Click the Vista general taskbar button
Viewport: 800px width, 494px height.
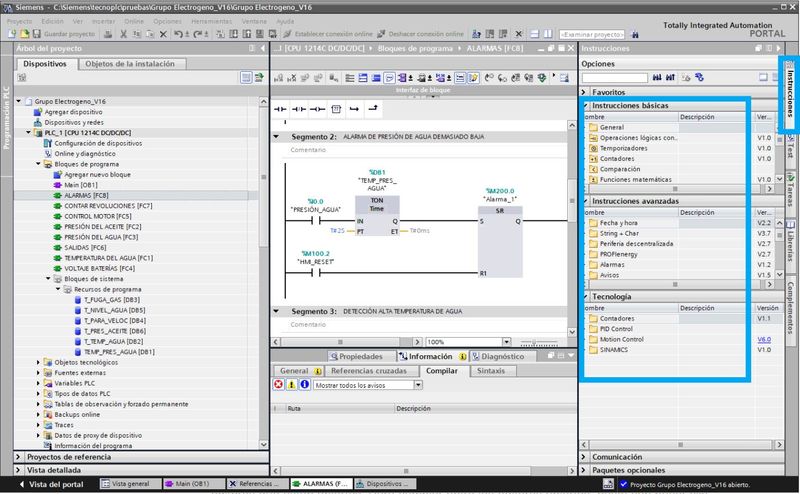(130, 484)
